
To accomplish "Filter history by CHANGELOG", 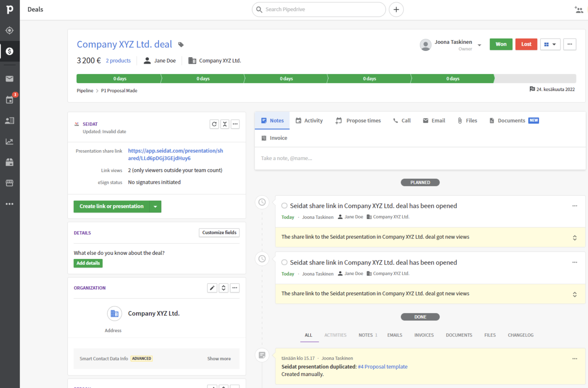I will click(x=521, y=335).
